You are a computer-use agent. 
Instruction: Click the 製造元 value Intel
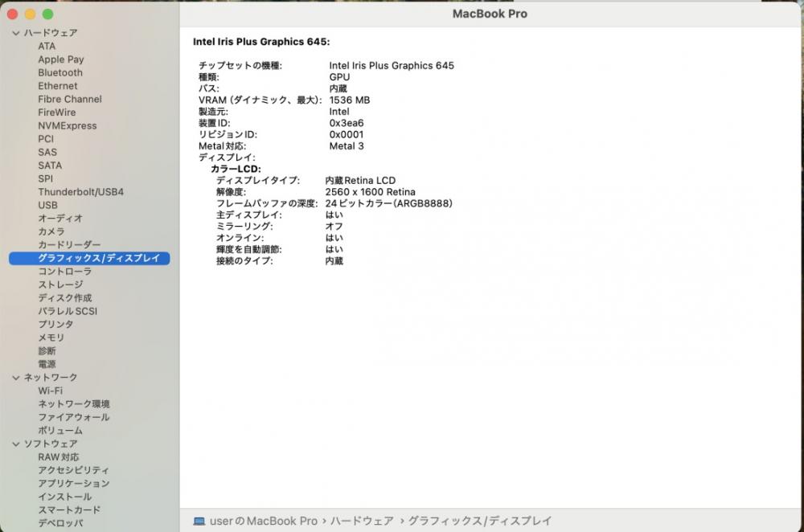(x=339, y=112)
